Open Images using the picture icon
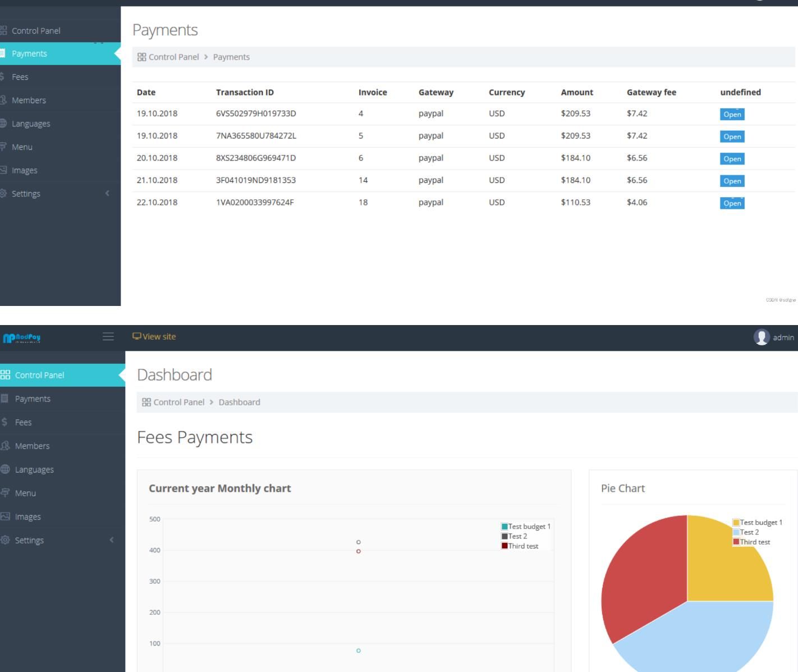This screenshot has width=798, height=672. 5,516
